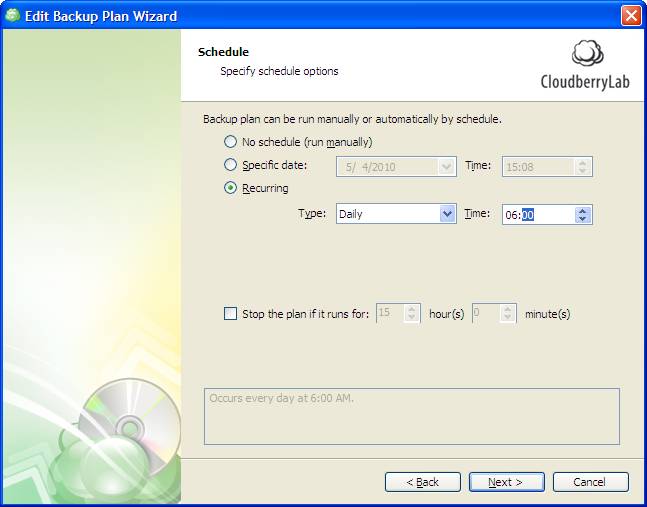
Task: Open the disabled Specific date 5/4/2010 dropdown
Action: [x=396, y=167]
